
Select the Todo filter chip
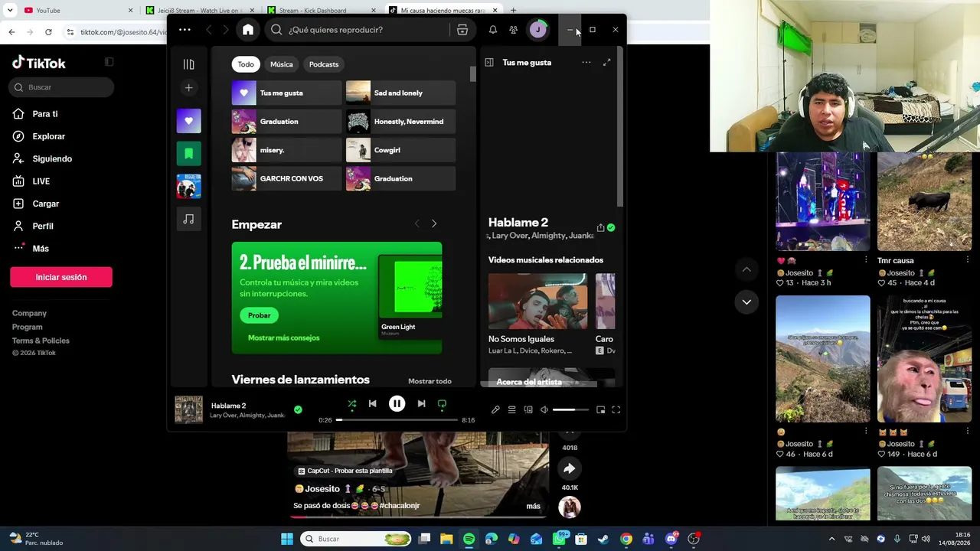tap(246, 64)
